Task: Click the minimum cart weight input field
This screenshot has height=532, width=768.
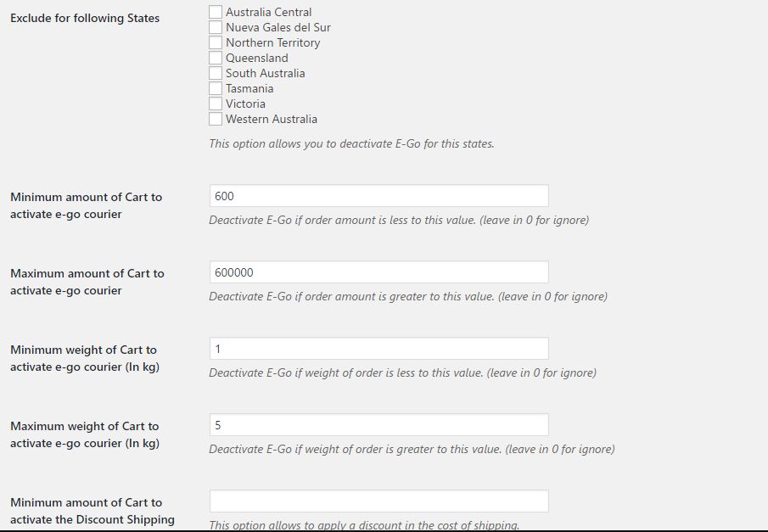Action: point(378,349)
